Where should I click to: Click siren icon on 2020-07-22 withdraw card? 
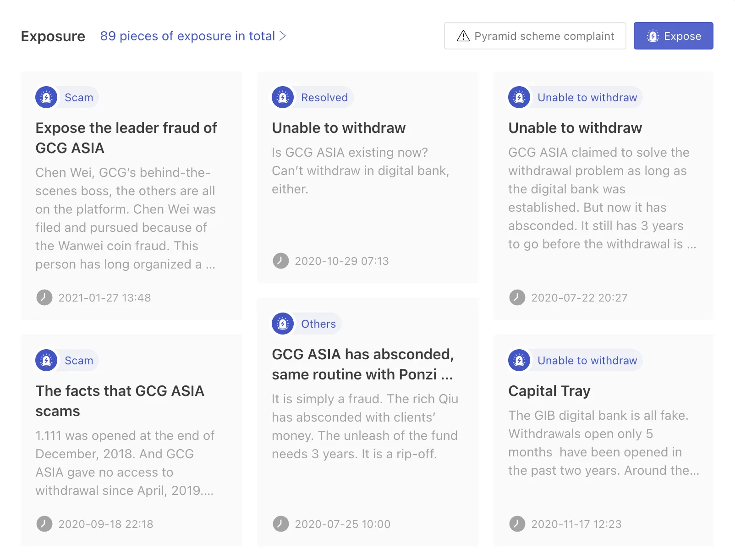pyautogui.click(x=519, y=97)
